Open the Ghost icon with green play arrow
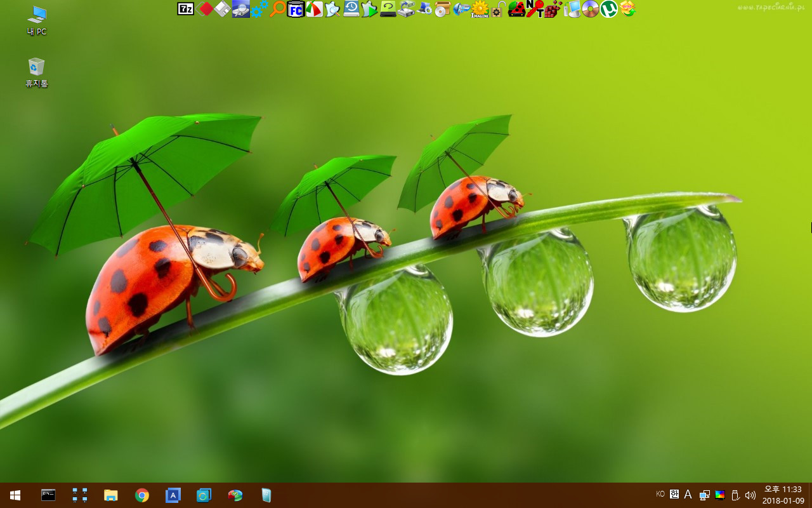Screen dimensions: 812x508 (370, 9)
